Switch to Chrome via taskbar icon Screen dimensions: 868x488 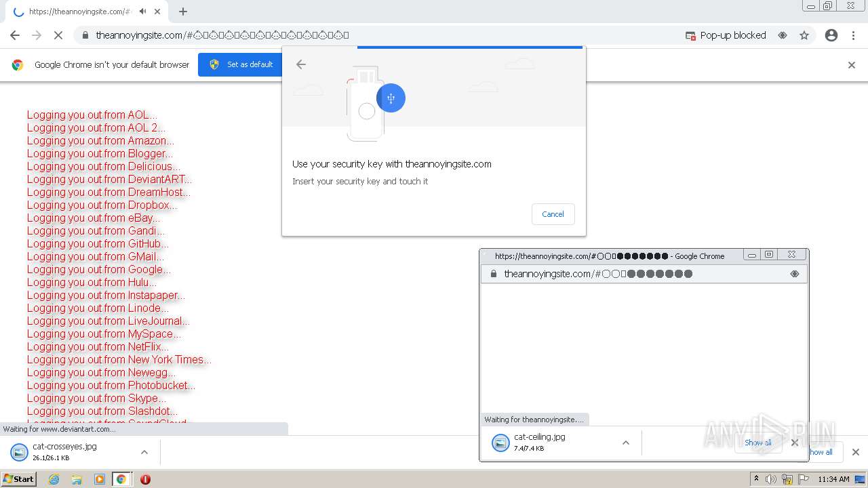[121, 479]
